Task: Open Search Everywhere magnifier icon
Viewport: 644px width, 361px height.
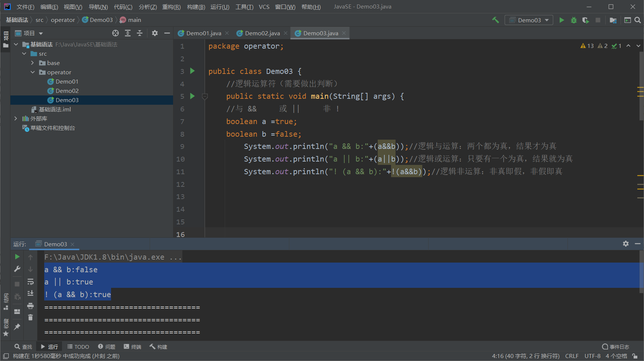Action: point(638,20)
